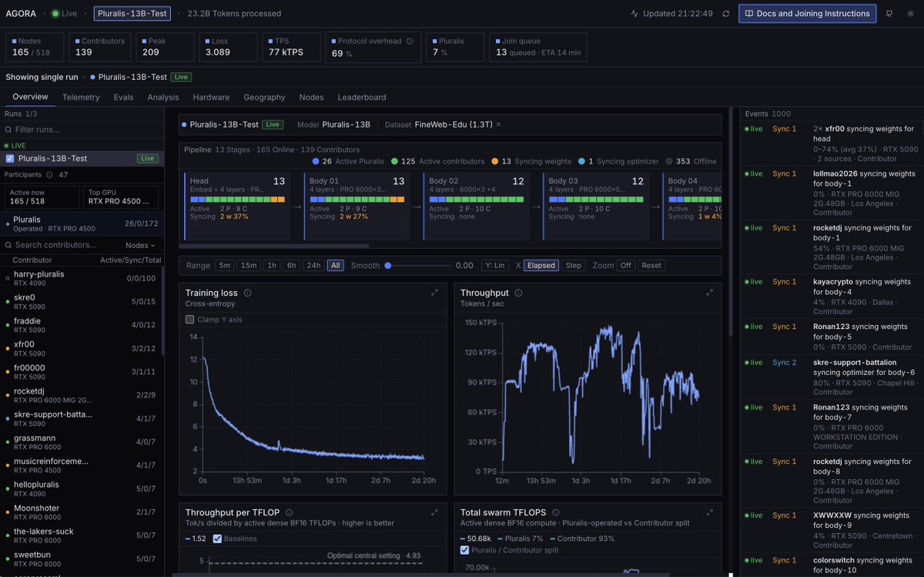This screenshot has width=924, height=577.
Task: Toggle the Y: Lin axis scale
Action: pos(495,265)
